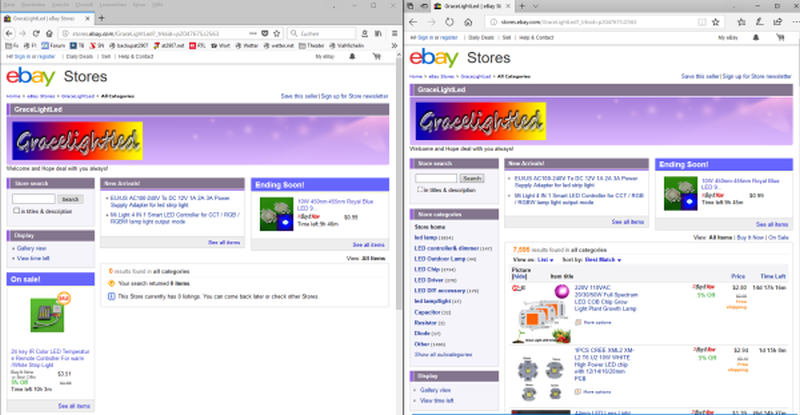Click 'Daily Deals' link in the Edge page
Viewport: 800px width, 415px height.
tap(481, 38)
